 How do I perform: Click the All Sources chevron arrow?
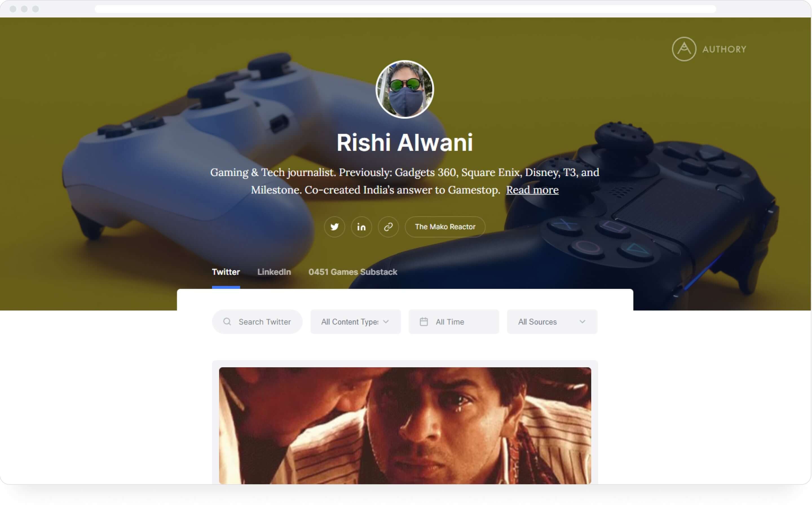pos(582,322)
